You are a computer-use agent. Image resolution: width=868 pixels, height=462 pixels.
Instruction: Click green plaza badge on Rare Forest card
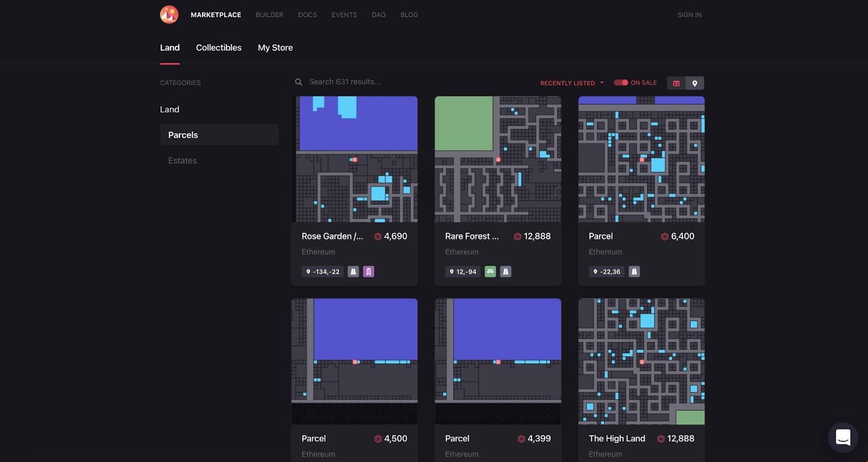(x=490, y=272)
